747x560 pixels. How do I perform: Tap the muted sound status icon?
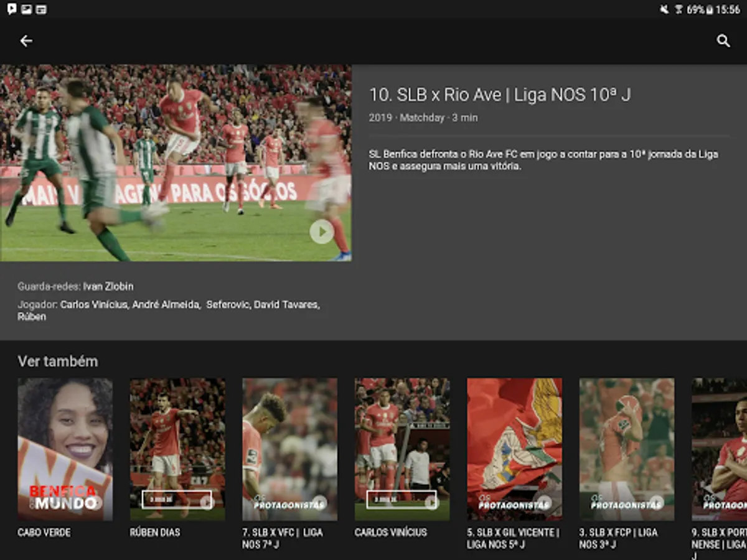[x=664, y=9]
